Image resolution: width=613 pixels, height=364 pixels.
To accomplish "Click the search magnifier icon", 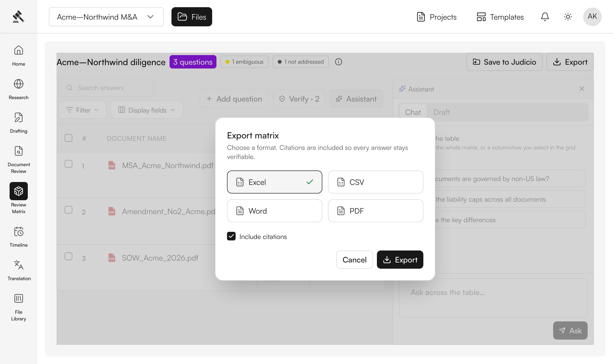I will coord(69,88).
